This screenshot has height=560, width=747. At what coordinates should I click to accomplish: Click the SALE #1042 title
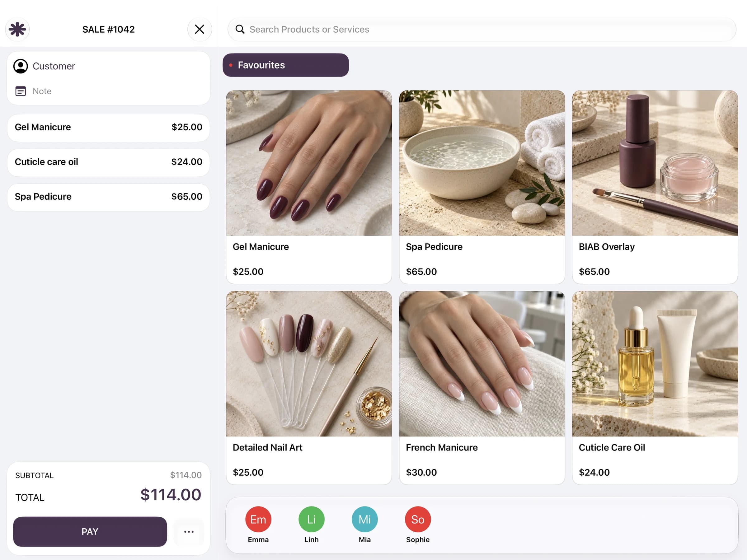click(x=108, y=29)
